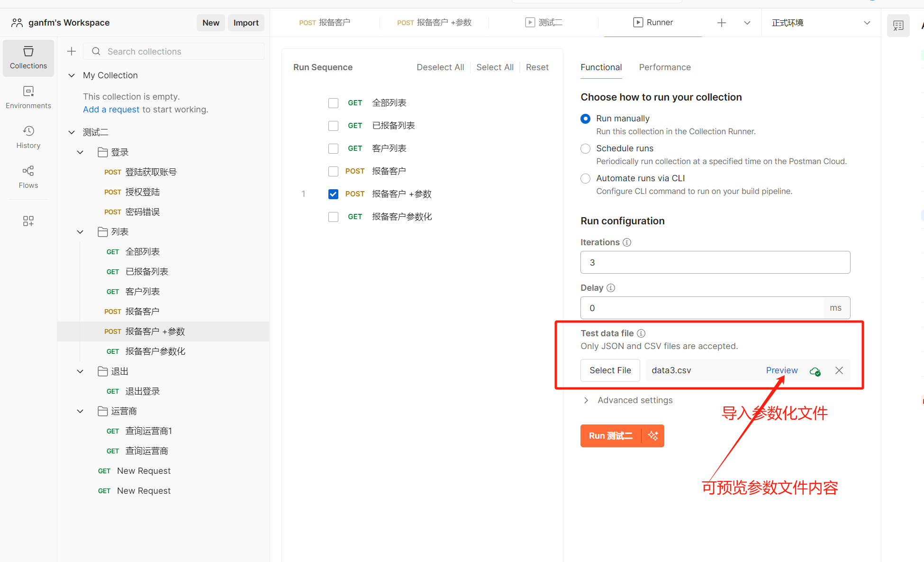Click the Preview link for data3.csv
The height and width of the screenshot is (562, 924).
[x=781, y=370]
